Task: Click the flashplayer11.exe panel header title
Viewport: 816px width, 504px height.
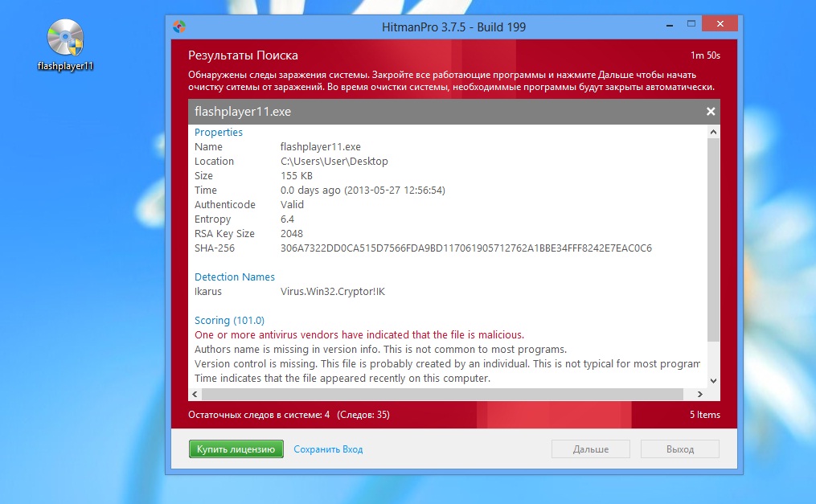Action: click(243, 111)
